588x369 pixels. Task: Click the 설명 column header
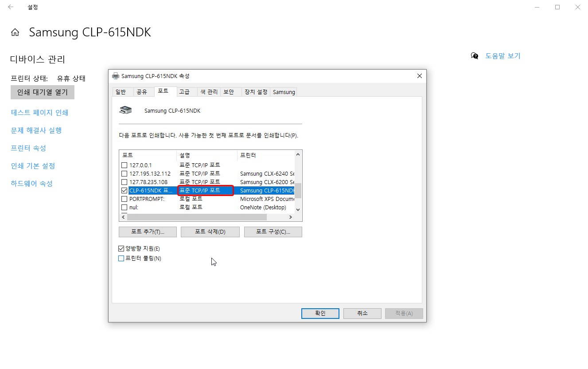pyautogui.click(x=207, y=155)
